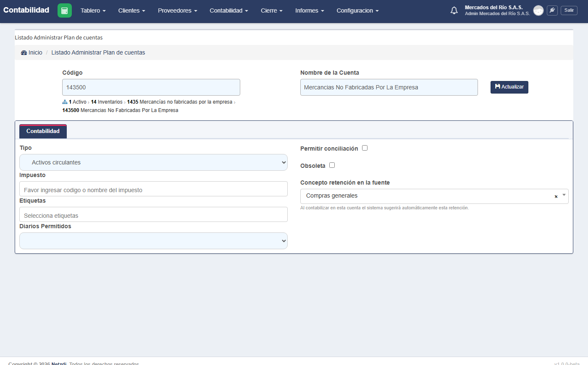Click the dashboard icon beside Inicio
Screen dimensions: 588x365
pos(24,53)
